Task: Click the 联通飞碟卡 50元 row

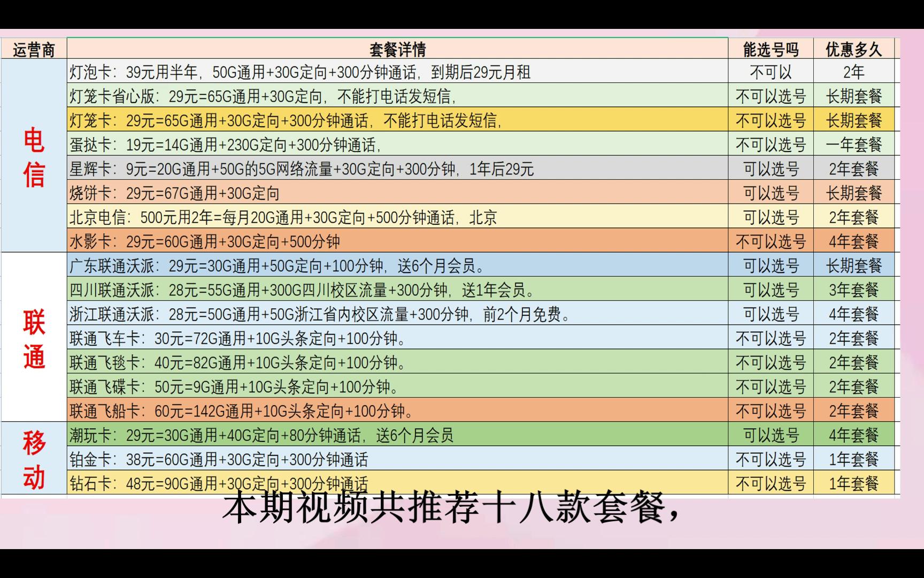Action: coord(397,386)
